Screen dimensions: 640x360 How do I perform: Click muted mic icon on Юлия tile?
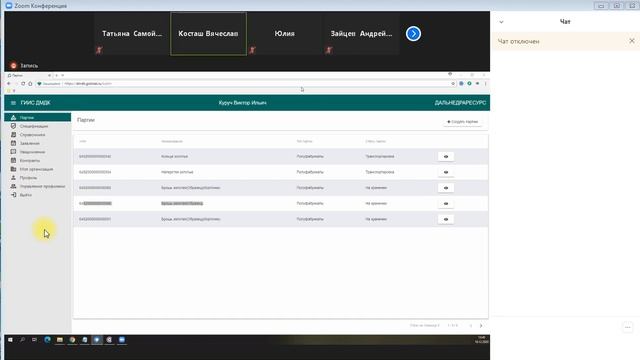pos(252,50)
